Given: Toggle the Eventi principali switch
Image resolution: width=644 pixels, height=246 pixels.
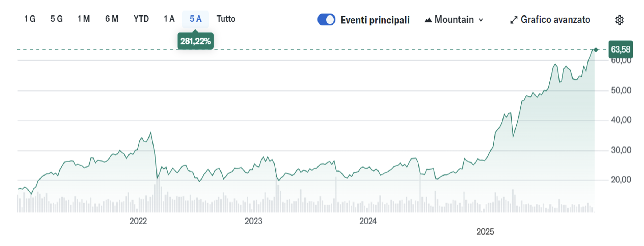Looking at the screenshot, I should coord(326,20).
